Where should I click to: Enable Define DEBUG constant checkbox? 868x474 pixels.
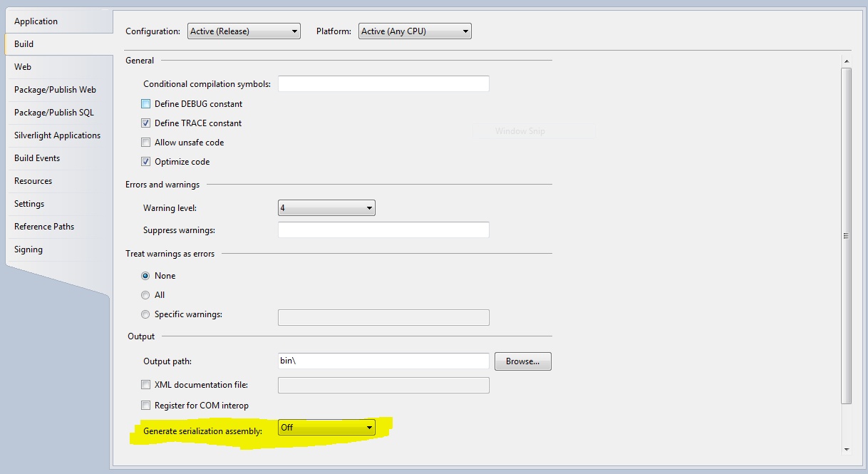click(x=146, y=104)
